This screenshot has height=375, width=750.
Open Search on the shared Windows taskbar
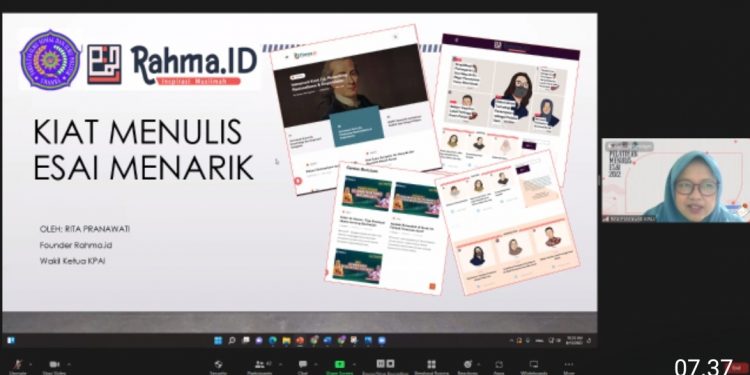(x=232, y=341)
